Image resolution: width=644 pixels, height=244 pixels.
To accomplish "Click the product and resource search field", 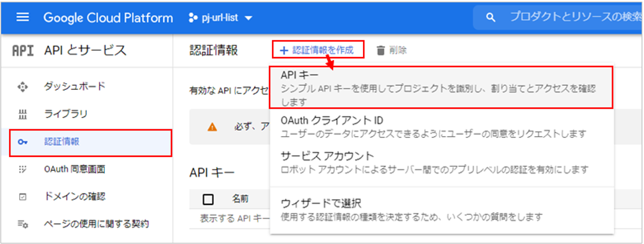I will point(569,18).
